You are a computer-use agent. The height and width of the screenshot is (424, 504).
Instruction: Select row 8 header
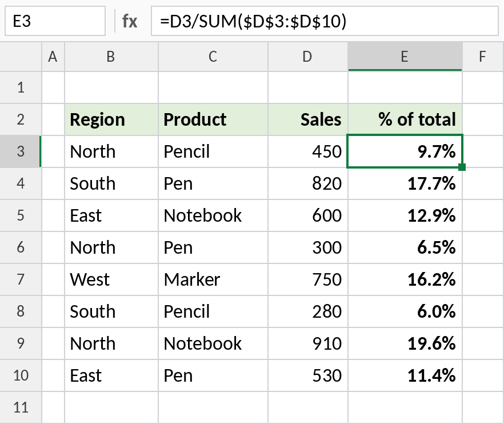[21, 311]
